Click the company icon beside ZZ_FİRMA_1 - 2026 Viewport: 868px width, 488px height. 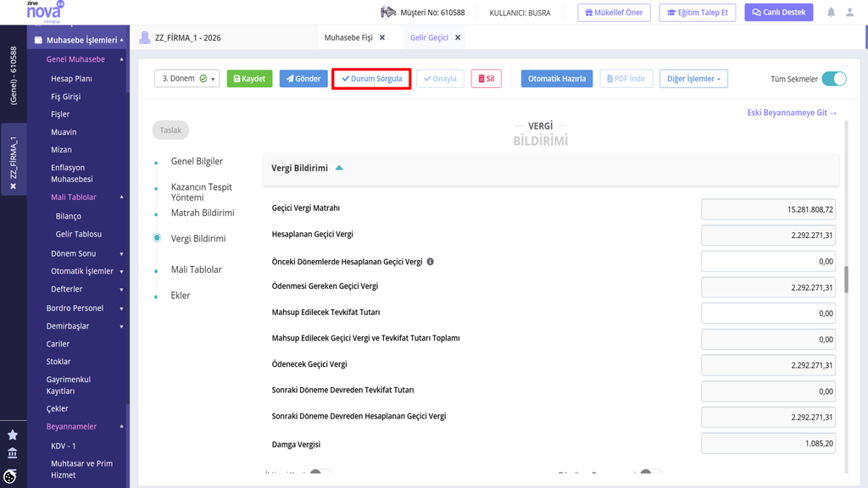click(x=144, y=37)
